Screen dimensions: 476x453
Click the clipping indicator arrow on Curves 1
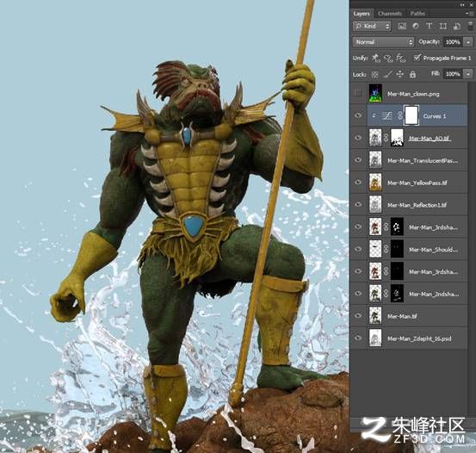click(x=374, y=115)
